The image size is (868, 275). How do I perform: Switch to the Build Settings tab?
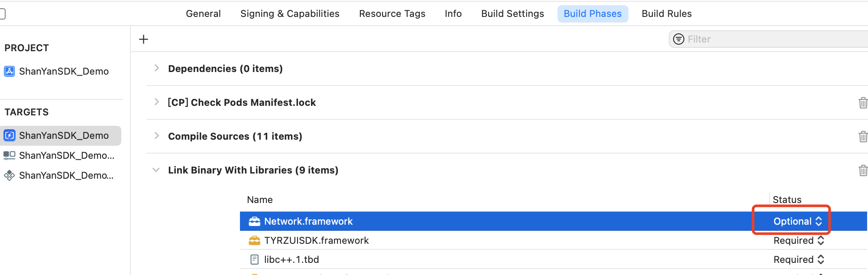[x=512, y=13]
